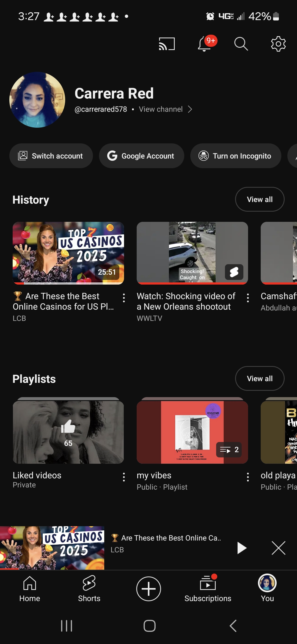Tap the LCB channel name under casinos video
The height and width of the screenshot is (644, 297).
(x=19, y=318)
